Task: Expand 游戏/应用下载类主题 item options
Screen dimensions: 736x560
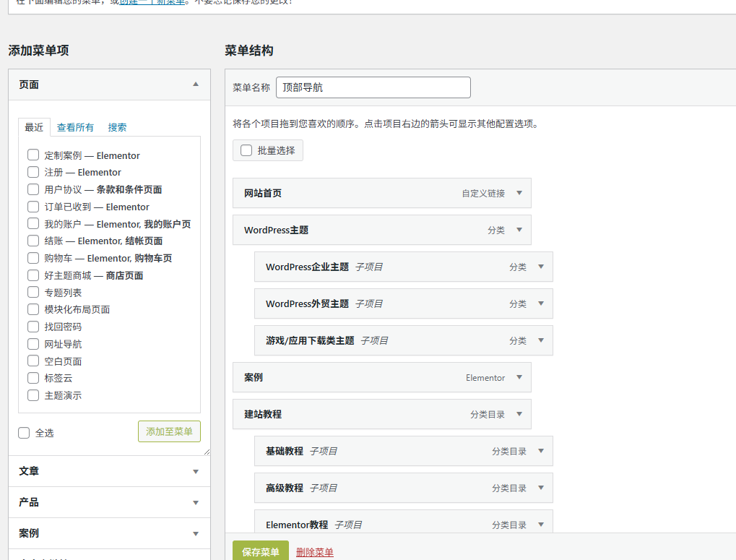Action: pyautogui.click(x=541, y=340)
